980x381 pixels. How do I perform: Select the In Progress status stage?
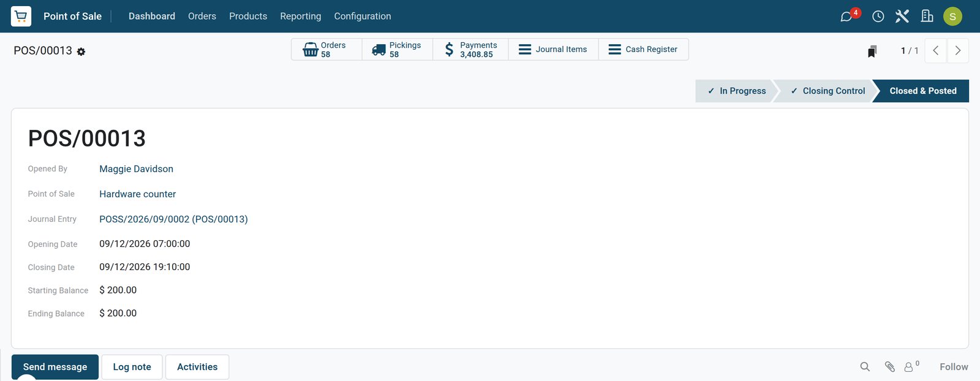tap(736, 91)
